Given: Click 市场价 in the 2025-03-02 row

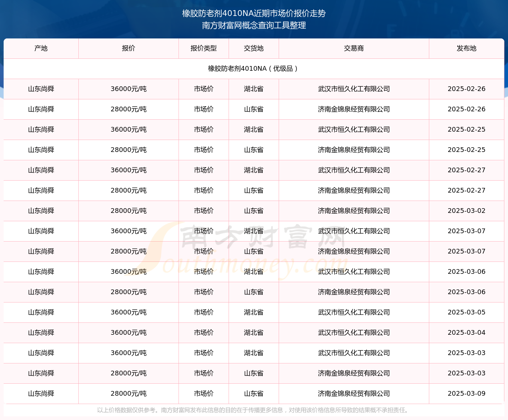Looking at the screenshot, I should [204, 211].
